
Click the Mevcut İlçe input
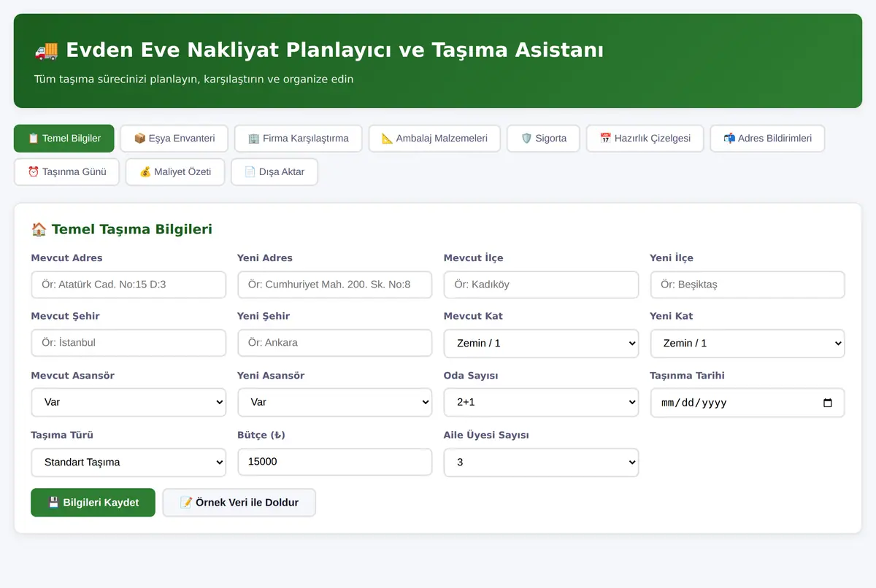pyautogui.click(x=541, y=285)
